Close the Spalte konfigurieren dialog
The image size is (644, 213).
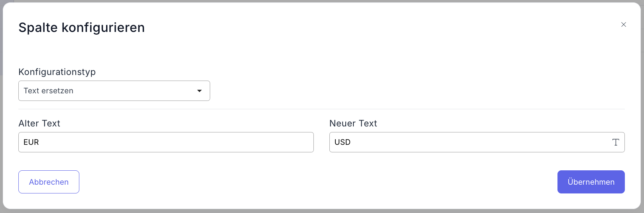tap(623, 25)
